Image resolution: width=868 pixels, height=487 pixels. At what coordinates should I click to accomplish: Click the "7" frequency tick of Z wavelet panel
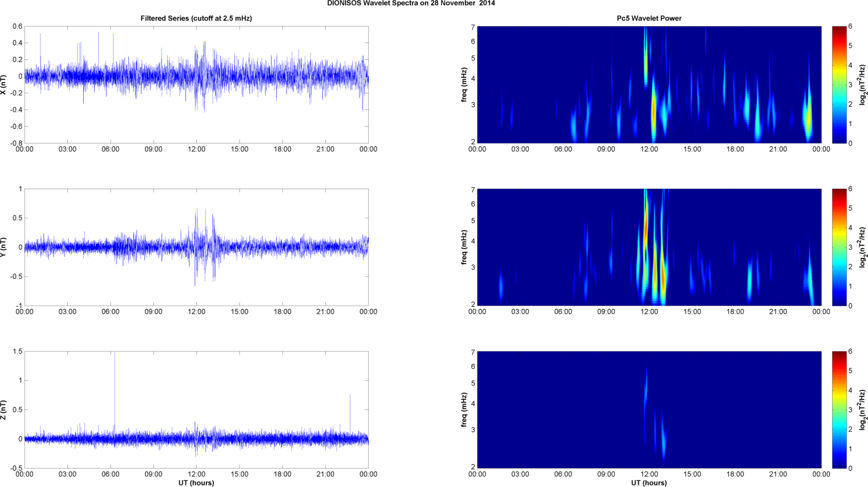[473, 352]
